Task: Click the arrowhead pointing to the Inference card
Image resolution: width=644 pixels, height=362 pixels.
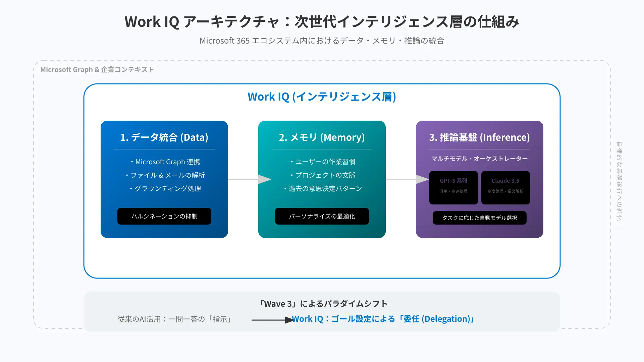Action: (x=422, y=179)
